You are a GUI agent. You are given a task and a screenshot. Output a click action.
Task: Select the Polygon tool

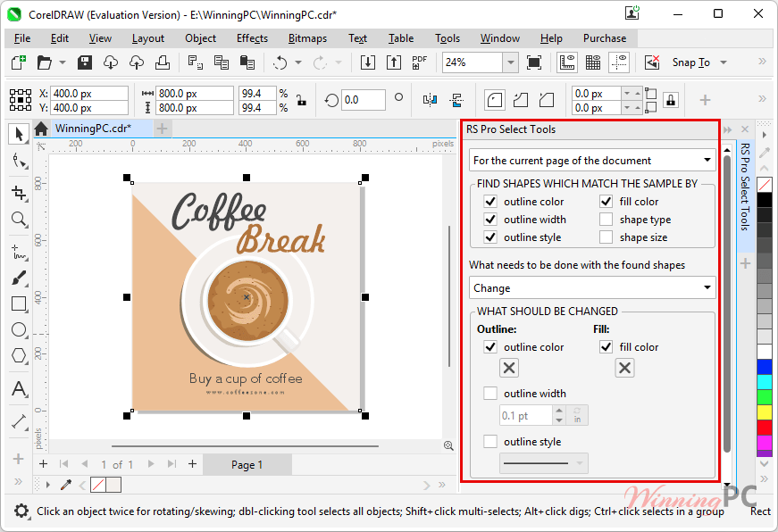(x=19, y=355)
